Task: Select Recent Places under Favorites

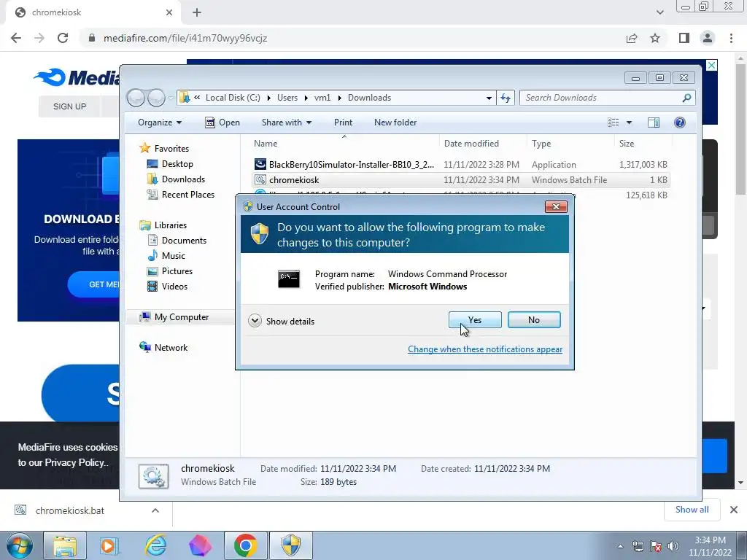Action: (x=181, y=194)
